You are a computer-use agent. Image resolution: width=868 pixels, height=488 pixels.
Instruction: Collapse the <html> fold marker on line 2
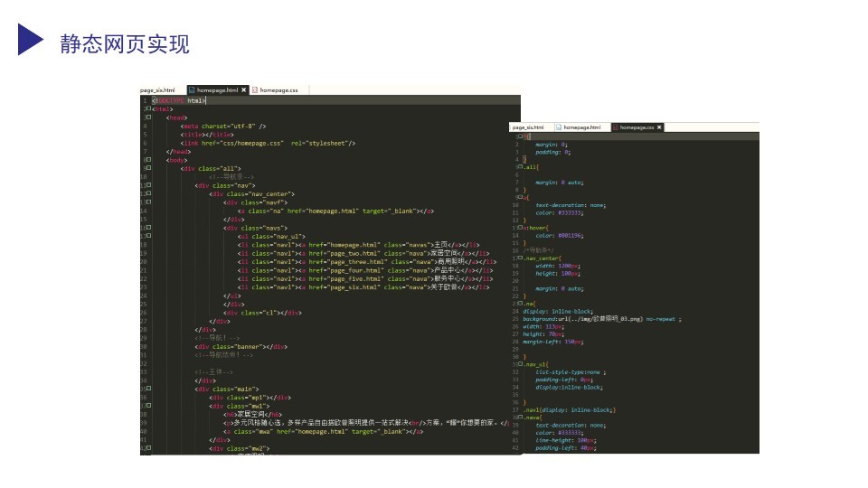coord(148,108)
